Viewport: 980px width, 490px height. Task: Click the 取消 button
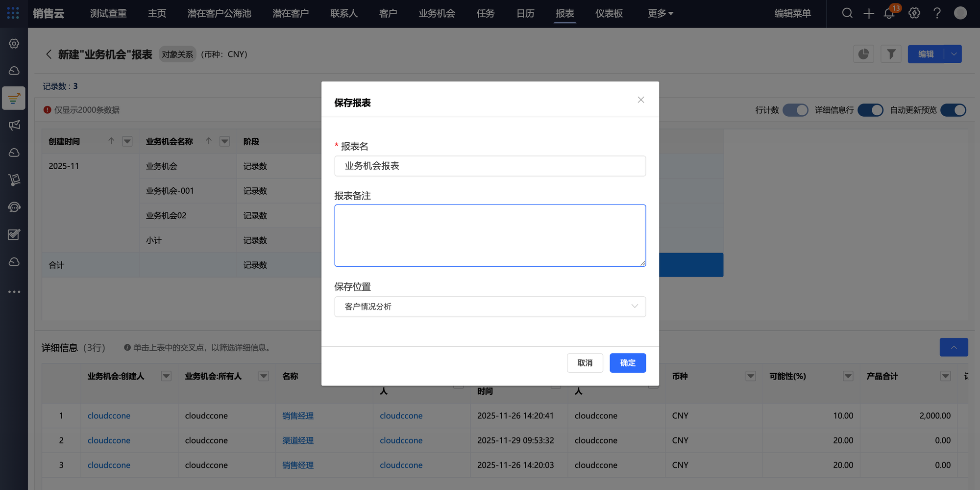click(x=585, y=363)
